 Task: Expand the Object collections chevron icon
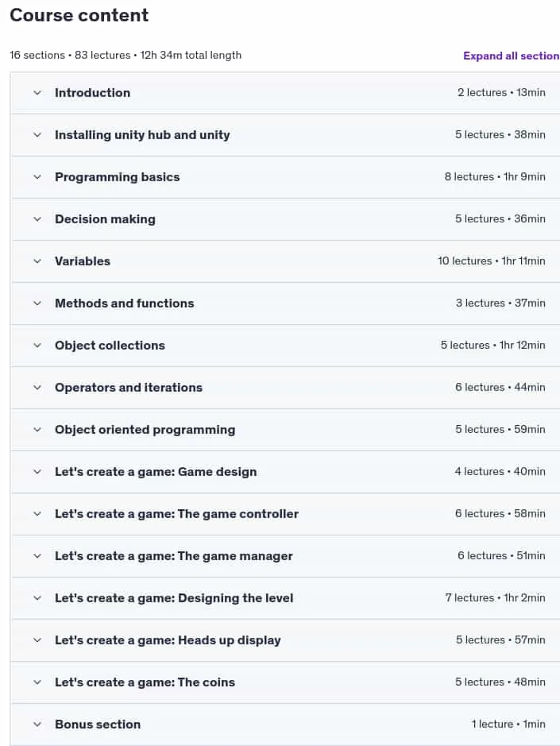click(x=37, y=346)
